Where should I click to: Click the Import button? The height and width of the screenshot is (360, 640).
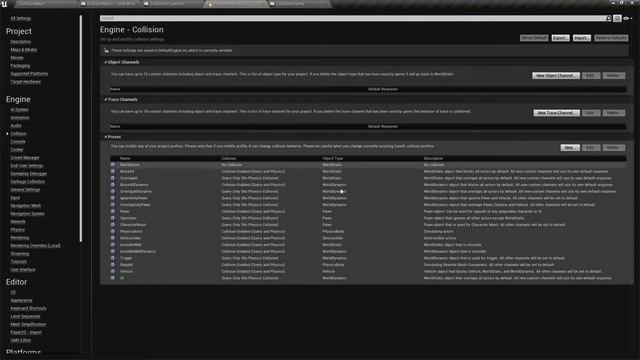click(582, 38)
